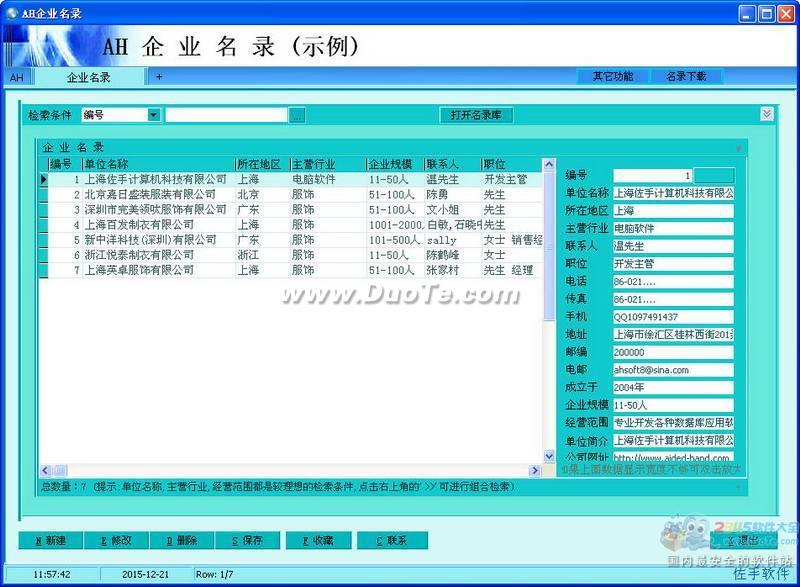800x587 pixels.
Task: Click the search text input box
Action: pyautogui.click(x=227, y=115)
